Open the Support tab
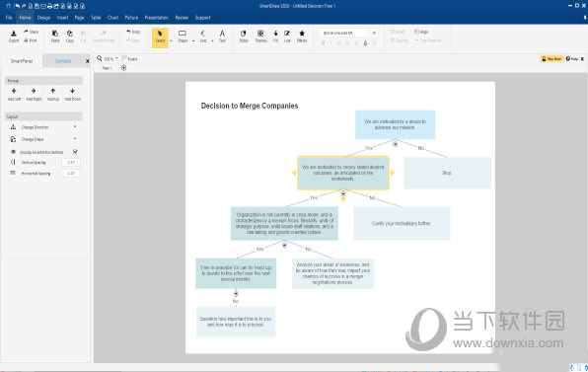Screen dimensions: 588x372 [202, 17]
